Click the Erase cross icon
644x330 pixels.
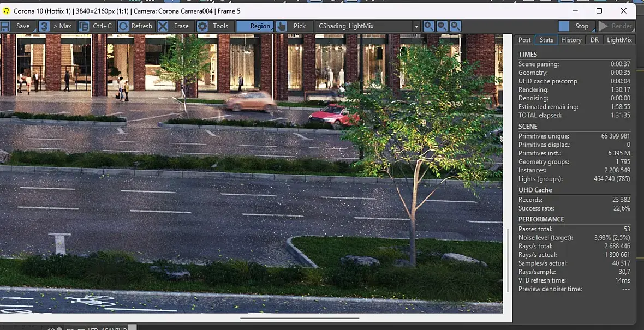[x=163, y=26]
